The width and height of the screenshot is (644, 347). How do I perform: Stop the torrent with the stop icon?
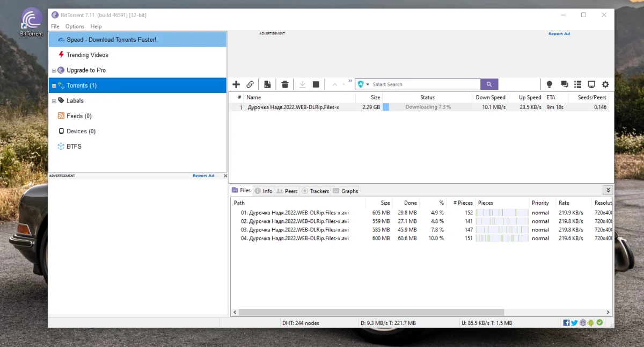316,84
